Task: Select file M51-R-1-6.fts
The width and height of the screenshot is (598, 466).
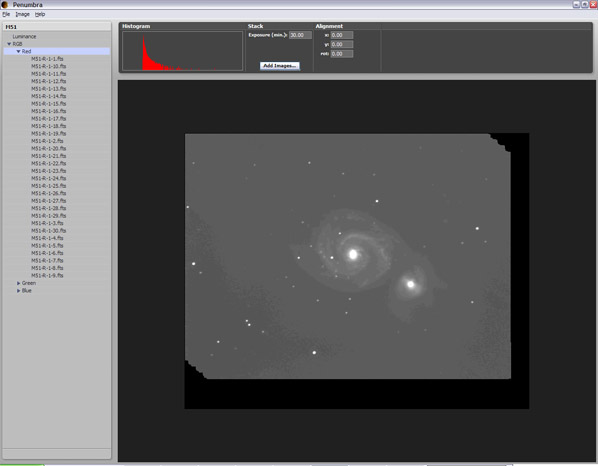Action: tap(47, 253)
